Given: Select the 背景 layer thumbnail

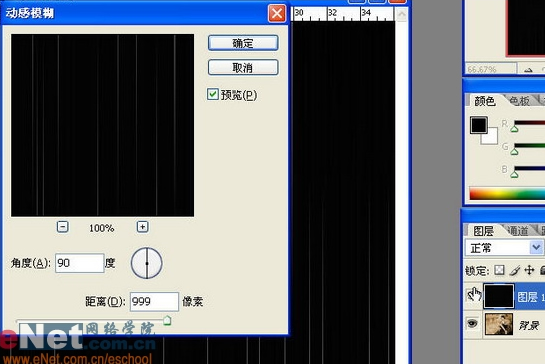Looking at the screenshot, I should 499,325.
